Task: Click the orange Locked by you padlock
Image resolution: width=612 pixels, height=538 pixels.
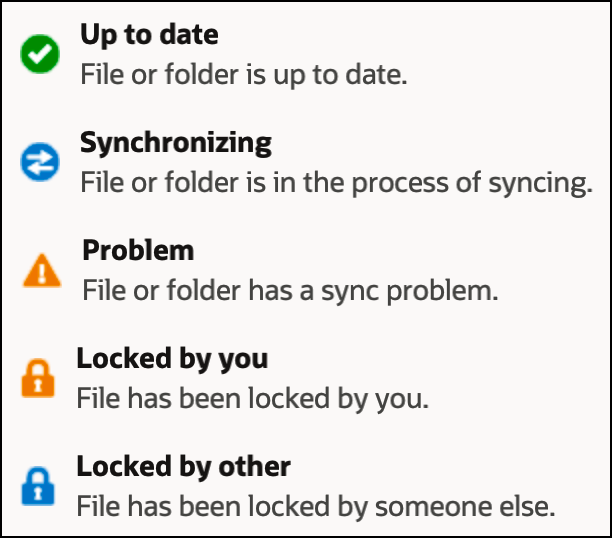Action: [x=38, y=380]
